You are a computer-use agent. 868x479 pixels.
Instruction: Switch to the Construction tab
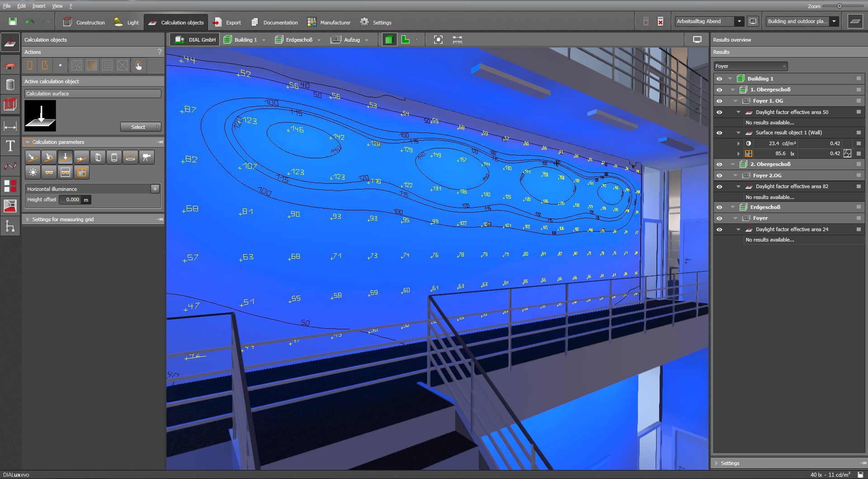pyautogui.click(x=84, y=22)
